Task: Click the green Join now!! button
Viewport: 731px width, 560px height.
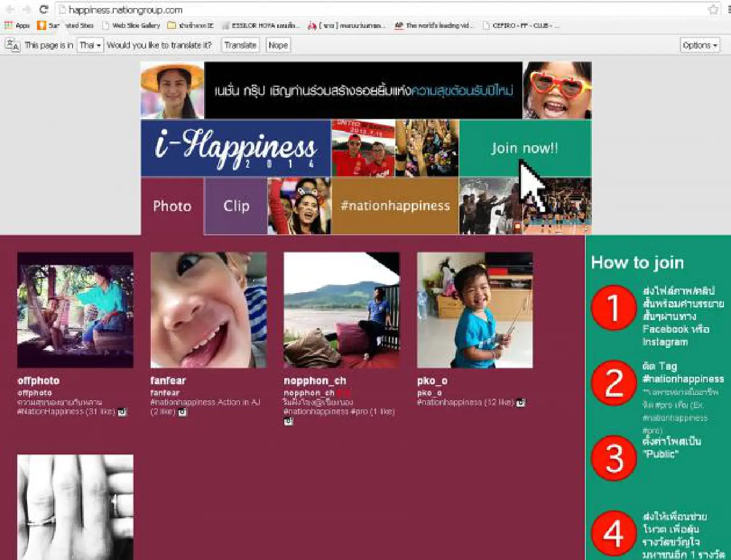Action: pyautogui.click(x=525, y=148)
